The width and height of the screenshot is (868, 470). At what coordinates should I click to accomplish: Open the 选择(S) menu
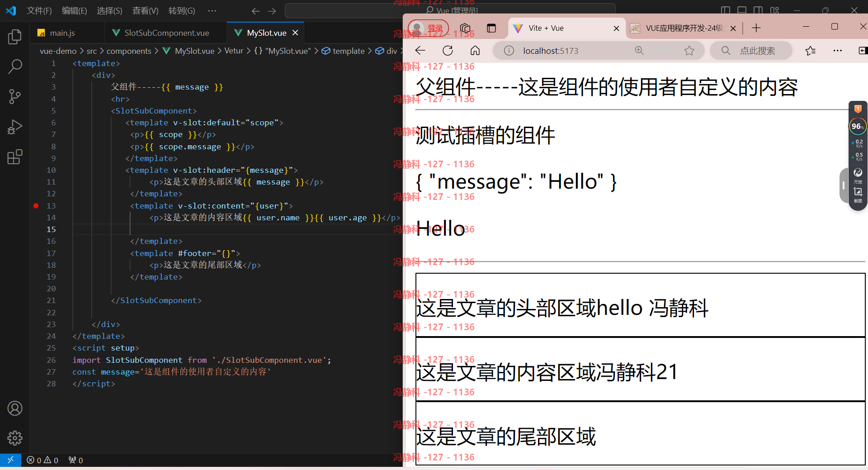[109, 10]
